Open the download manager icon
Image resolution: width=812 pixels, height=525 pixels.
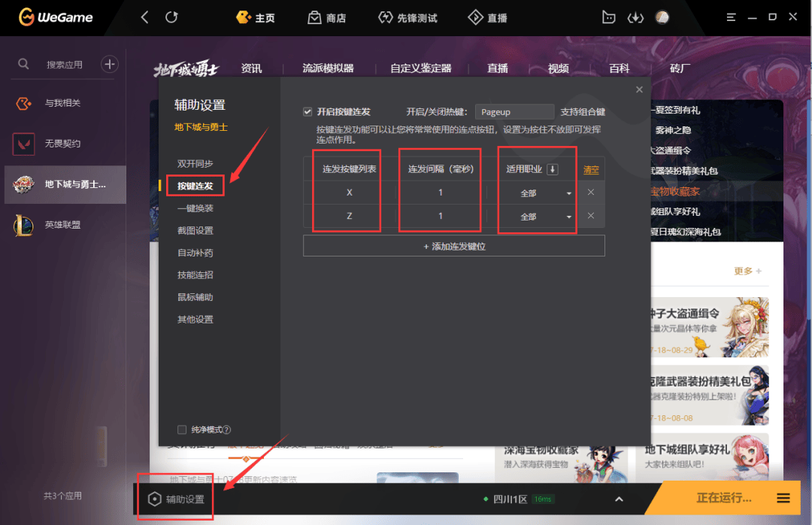pyautogui.click(x=635, y=17)
